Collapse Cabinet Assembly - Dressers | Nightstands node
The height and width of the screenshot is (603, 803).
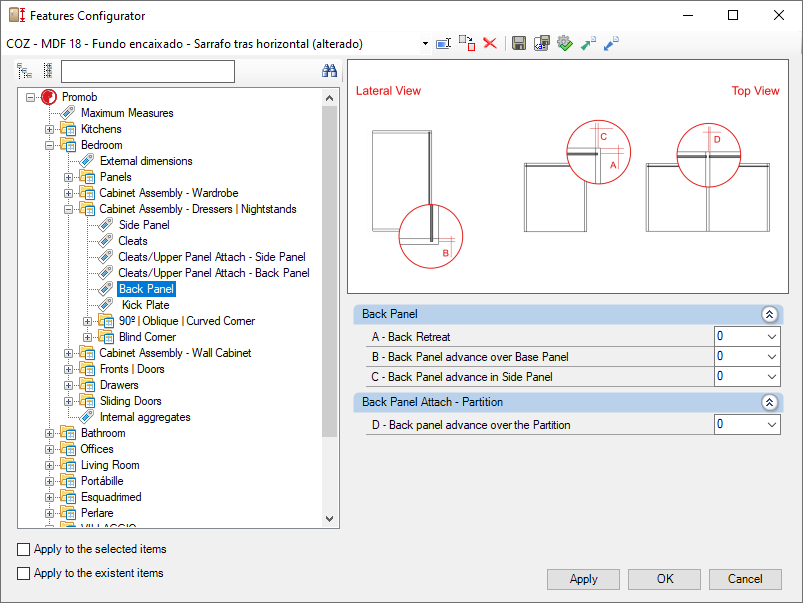68,210
